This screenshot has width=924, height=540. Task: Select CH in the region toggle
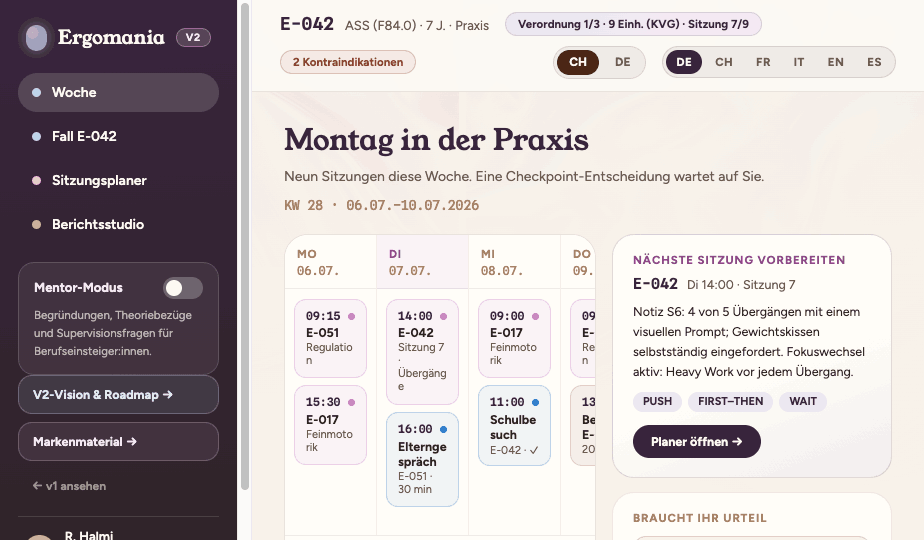pyautogui.click(x=578, y=62)
